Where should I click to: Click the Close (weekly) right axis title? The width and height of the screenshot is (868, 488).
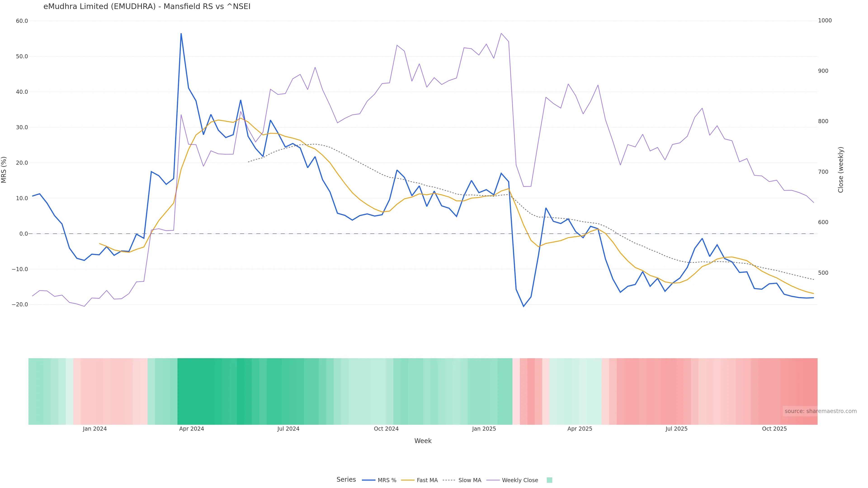coord(840,170)
